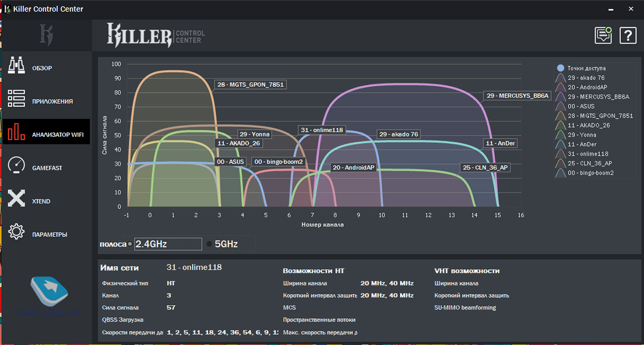644x345 pixels.
Task: Open the notifications message icon
Action: pos(603,35)
